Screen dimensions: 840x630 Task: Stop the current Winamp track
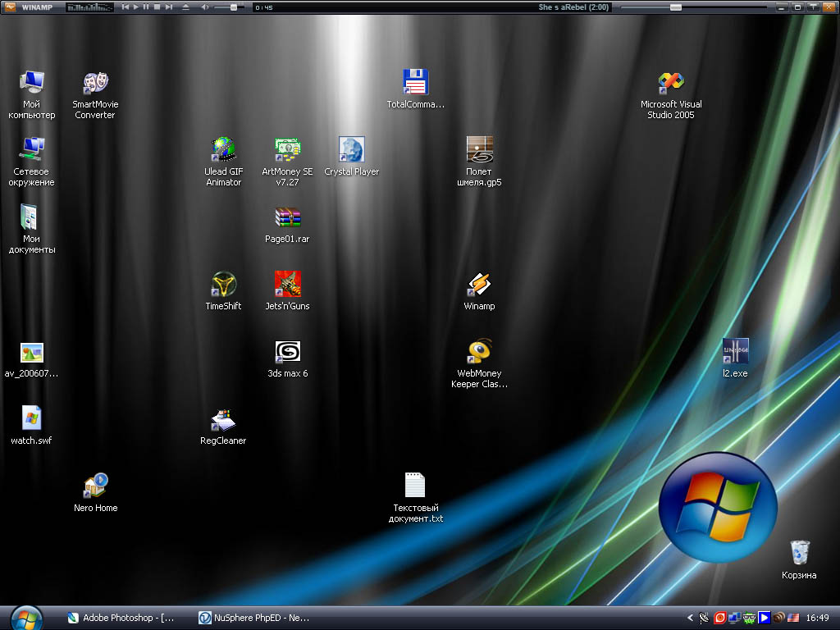click(157, 7)
